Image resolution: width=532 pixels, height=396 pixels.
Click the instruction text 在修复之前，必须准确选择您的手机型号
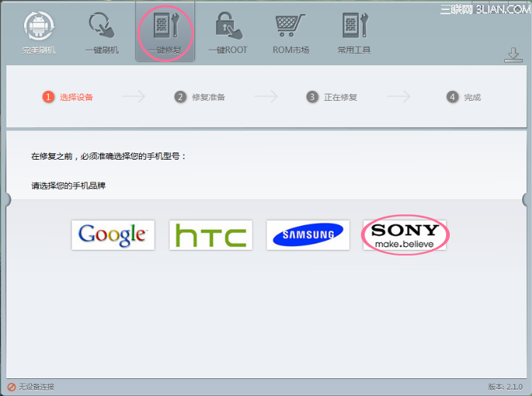coord(109,156)
